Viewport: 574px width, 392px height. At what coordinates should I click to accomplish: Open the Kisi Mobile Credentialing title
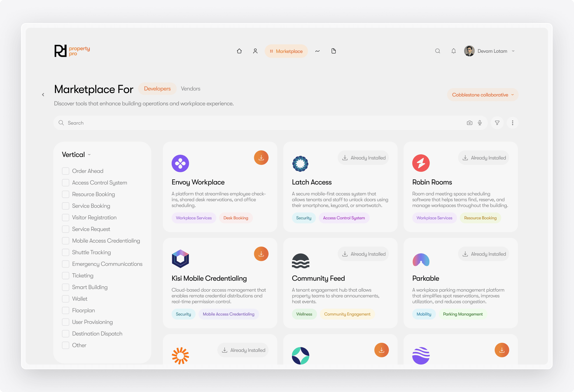click(x=209, y=278)
